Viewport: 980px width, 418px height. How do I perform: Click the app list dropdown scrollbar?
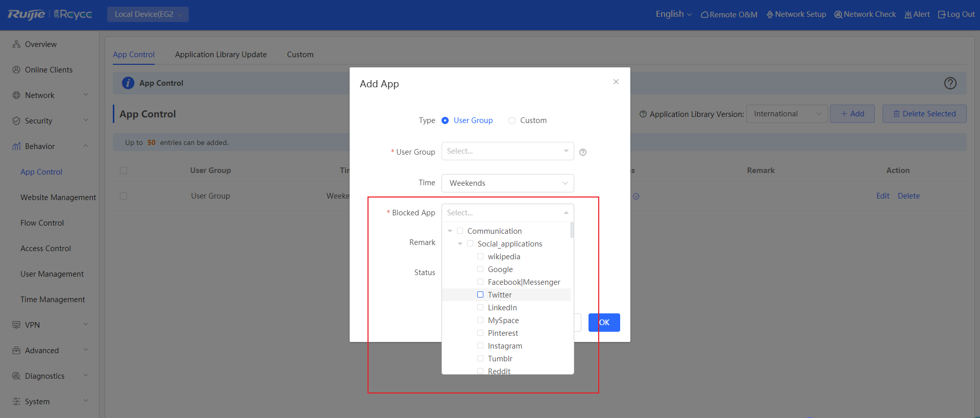572,230
